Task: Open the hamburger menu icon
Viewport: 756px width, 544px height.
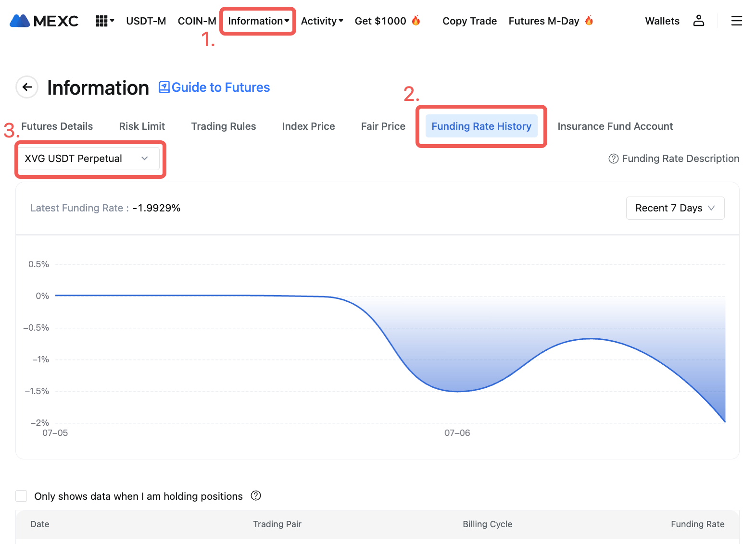Action: [736, 21]
